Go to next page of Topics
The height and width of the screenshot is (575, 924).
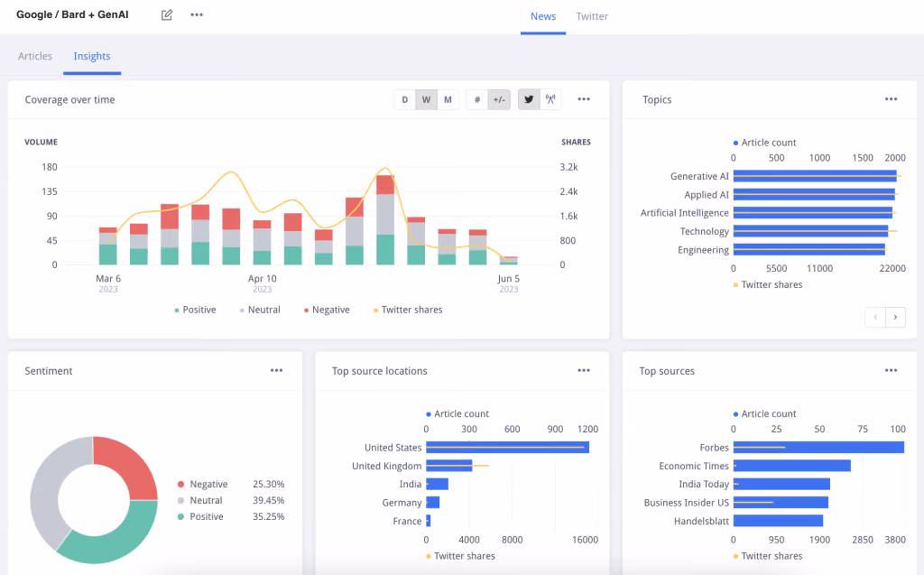[896, 317]
